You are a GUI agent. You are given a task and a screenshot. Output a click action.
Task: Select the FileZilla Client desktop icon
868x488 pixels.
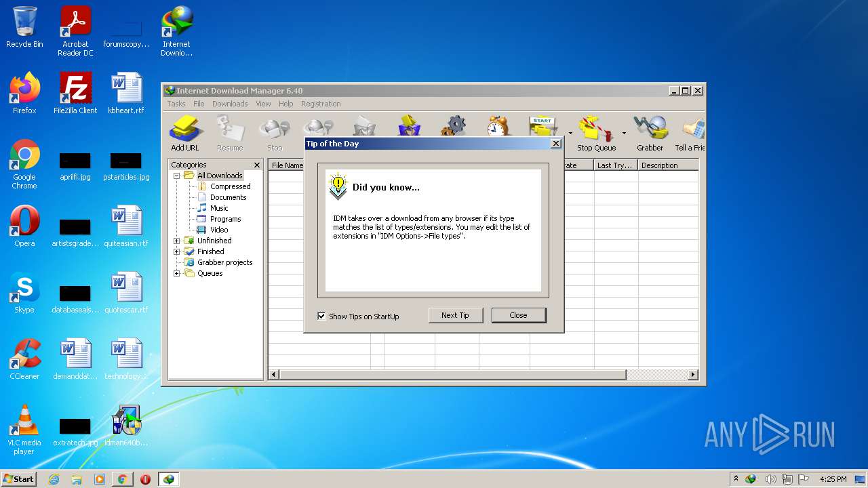75,94
